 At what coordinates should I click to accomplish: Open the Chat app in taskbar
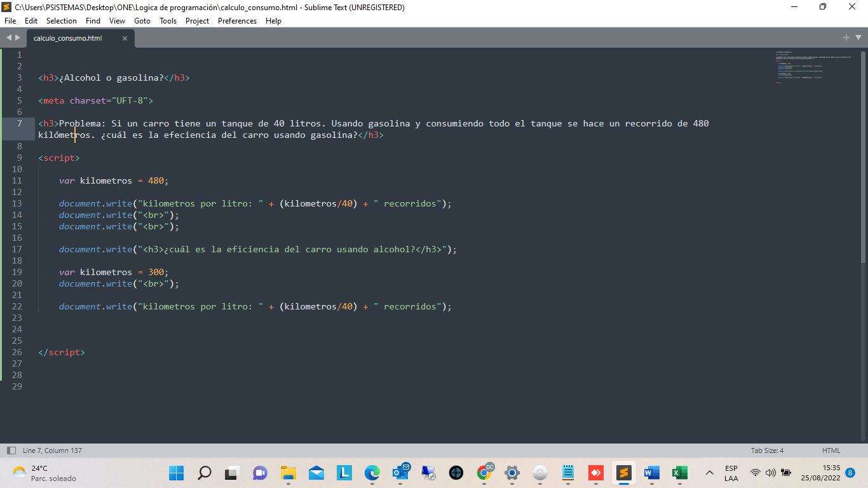pyautogui.click(x=260, y=473)
